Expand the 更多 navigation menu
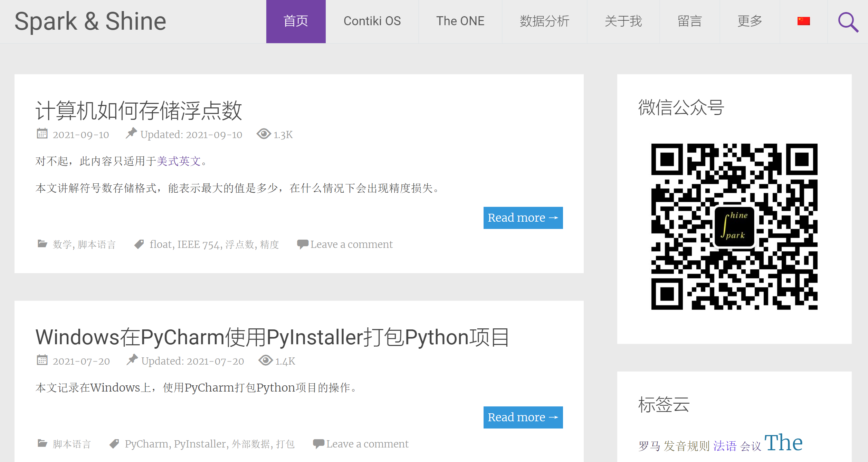The height and width of the screenshot is (462, 868). click(x=750, y=21)
